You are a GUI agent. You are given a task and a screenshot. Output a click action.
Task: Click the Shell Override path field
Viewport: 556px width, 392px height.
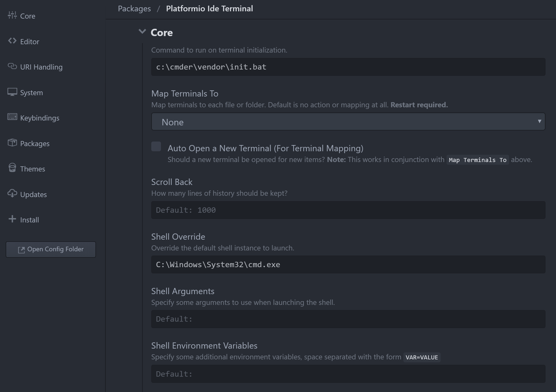coord(348,264)
